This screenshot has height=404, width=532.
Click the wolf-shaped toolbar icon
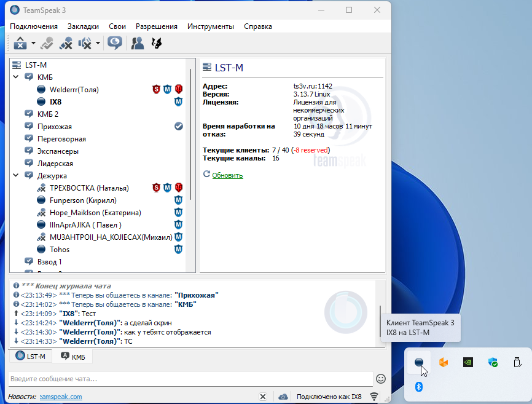coord(157,43)
